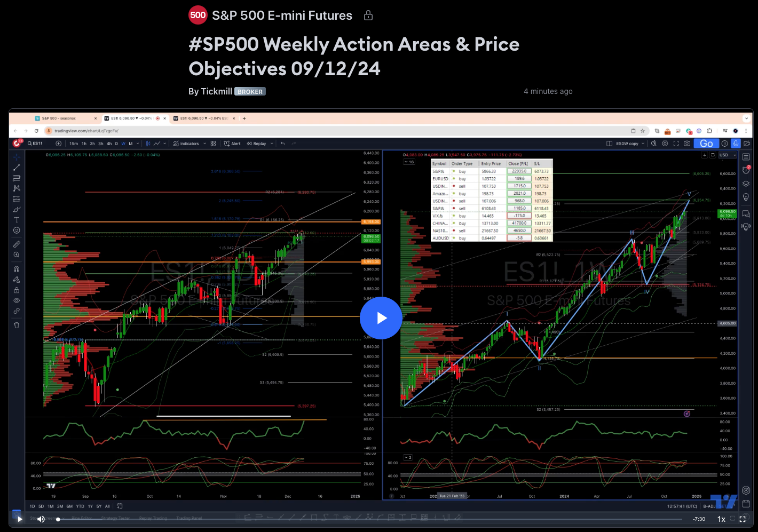Viewport: 758px width, 532px height.
Task: Start bar Replay mode
Action: coord(256,144)
